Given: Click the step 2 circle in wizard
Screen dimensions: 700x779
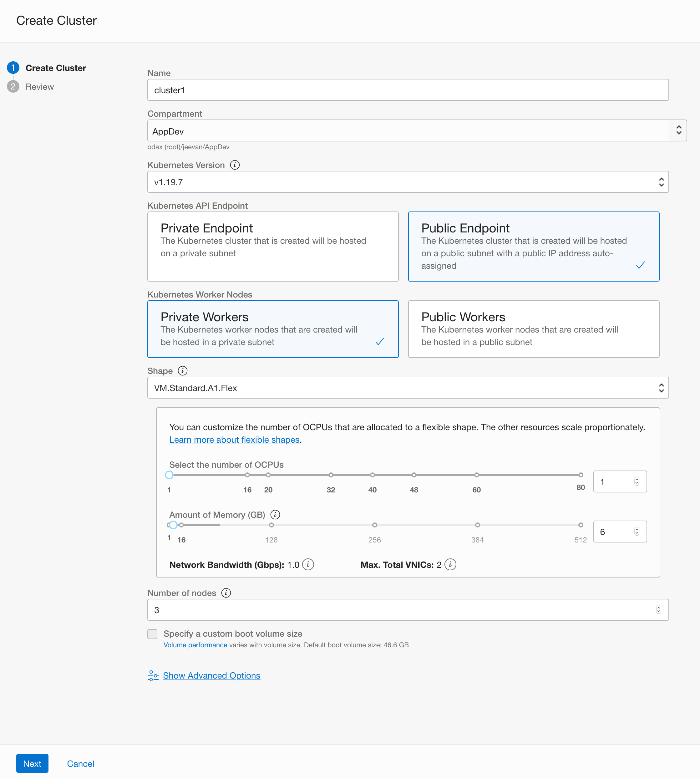Looking at the screenshot, I should coord(13,87).
